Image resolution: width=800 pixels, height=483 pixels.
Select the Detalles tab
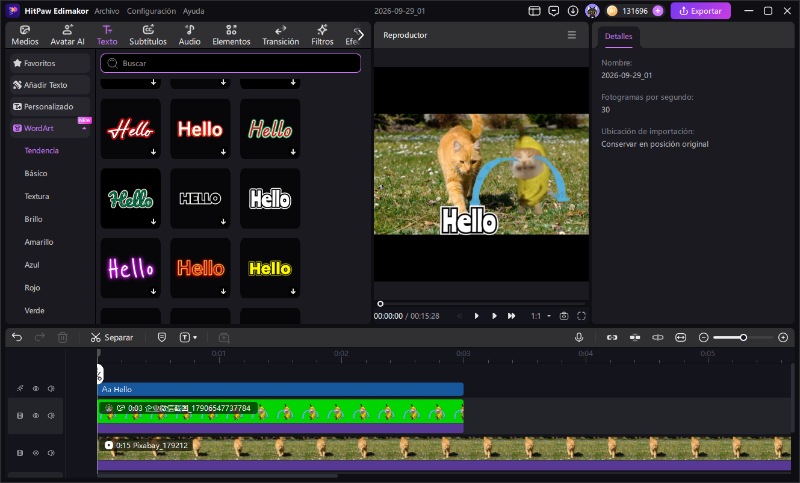[618, 36]
